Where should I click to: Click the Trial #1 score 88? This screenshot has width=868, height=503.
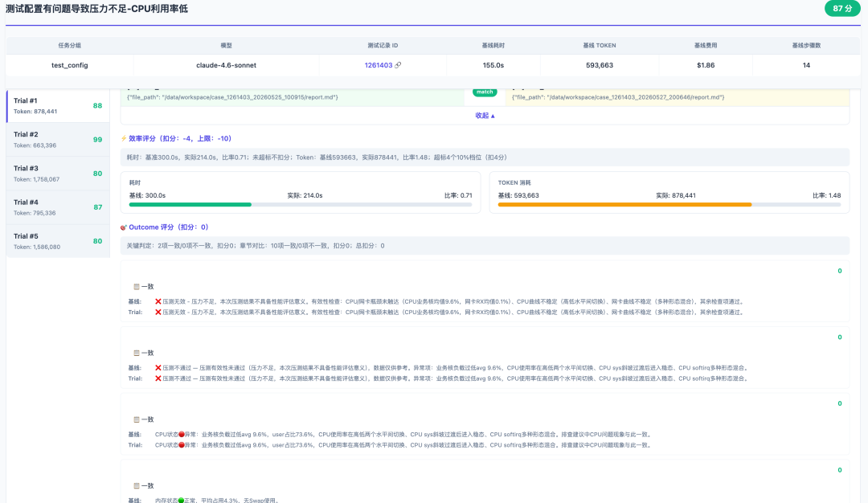97,106
